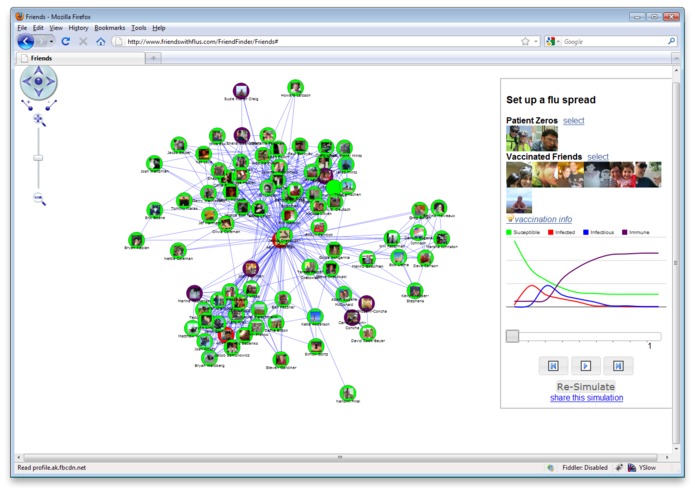The image size is (695, 494).
Task: Click the page icon beside the URL
Action: [118, 42]
